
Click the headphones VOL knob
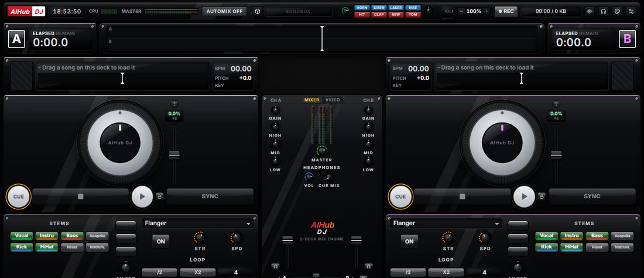[309, 177]
